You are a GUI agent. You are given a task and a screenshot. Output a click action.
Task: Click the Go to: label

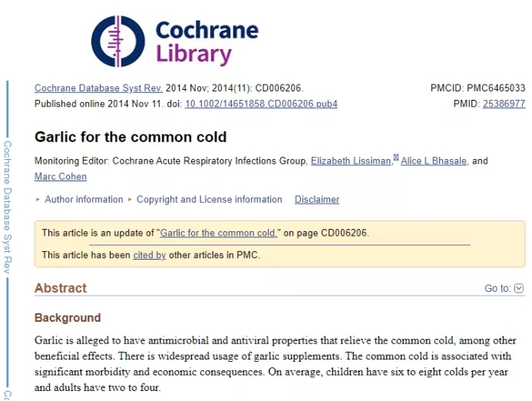[x=497, y=288]
